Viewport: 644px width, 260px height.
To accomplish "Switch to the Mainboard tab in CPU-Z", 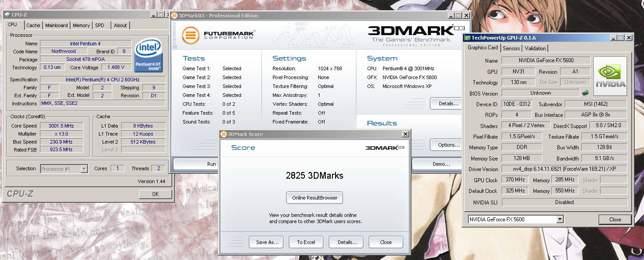I will pyautogui.click(x=56, y=25).
